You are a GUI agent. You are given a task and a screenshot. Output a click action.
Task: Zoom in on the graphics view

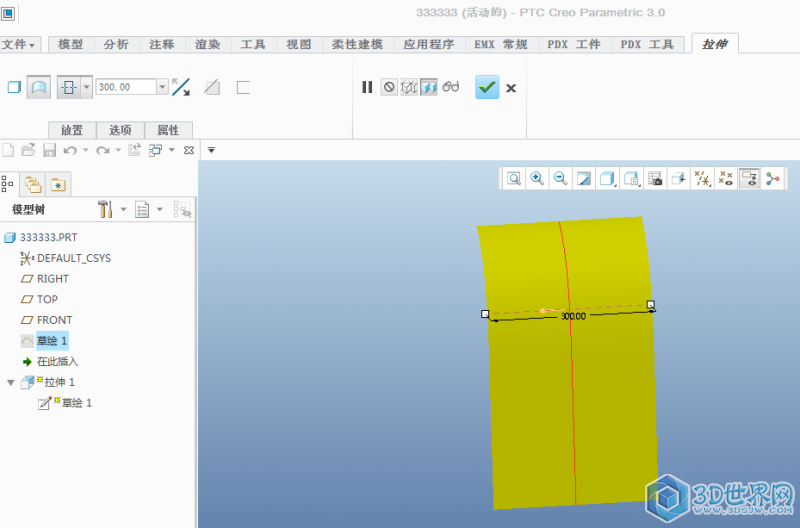coord(537,178)
